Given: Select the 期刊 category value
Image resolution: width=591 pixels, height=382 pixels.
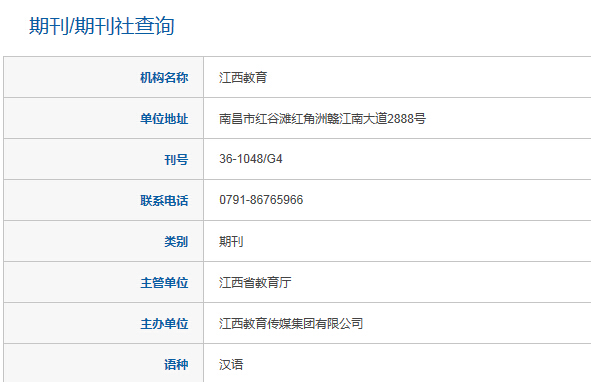Looking at the screenshot, I should (231, 241).
